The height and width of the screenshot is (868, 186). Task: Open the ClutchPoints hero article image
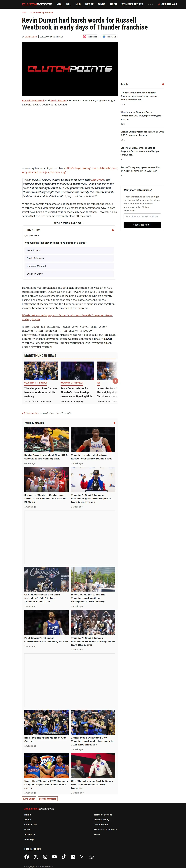click(70, 69)
